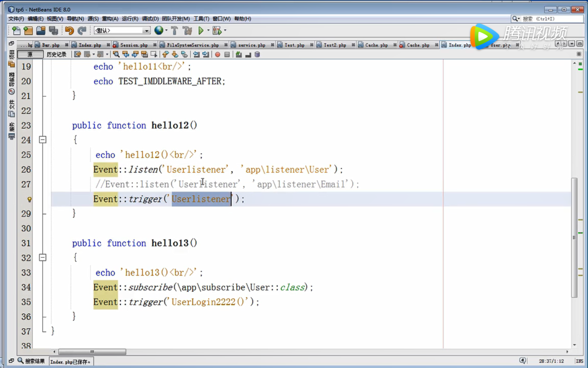Click the comment lines icon
588x368 pixels.
pyautogui.click(x=239, y=54)
